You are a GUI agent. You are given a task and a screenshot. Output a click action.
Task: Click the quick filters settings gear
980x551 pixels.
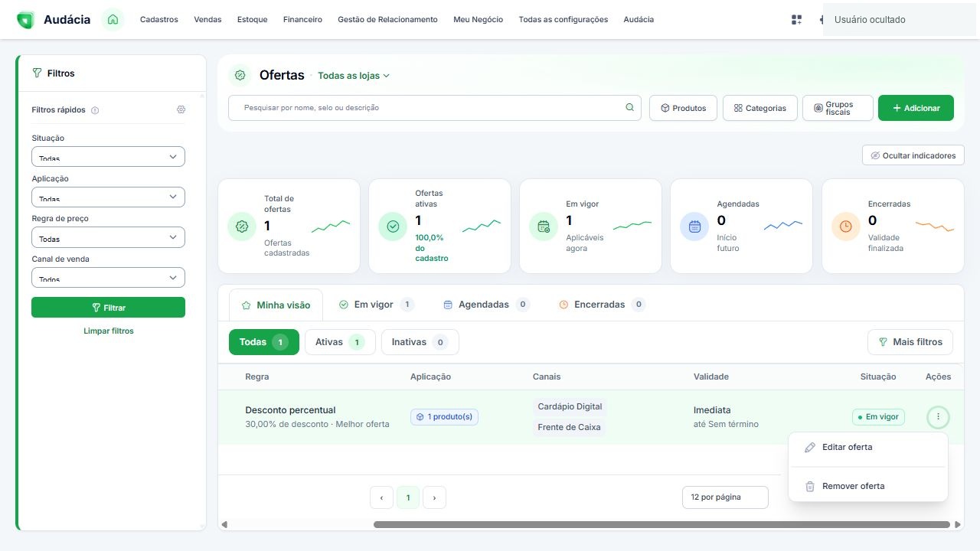point(181,109)
